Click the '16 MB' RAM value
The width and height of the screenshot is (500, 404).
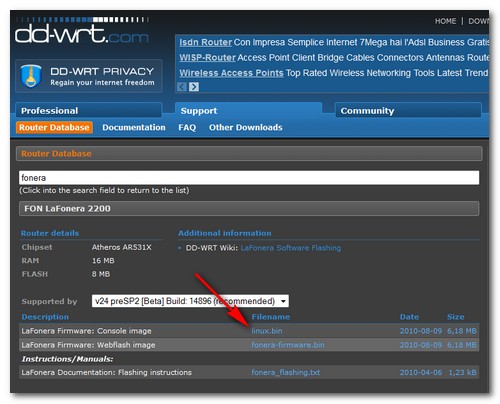(x=103, y=261)
